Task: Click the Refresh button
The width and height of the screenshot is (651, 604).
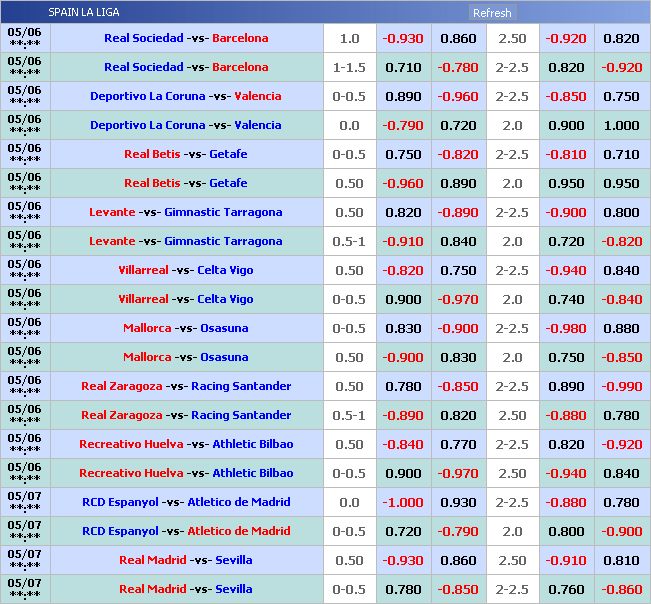Action: point(492,13)
